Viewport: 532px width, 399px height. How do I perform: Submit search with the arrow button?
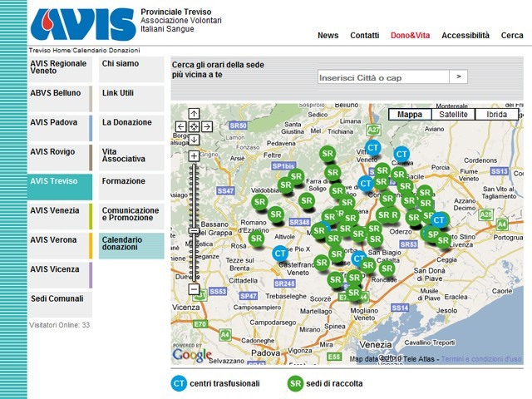459,76
